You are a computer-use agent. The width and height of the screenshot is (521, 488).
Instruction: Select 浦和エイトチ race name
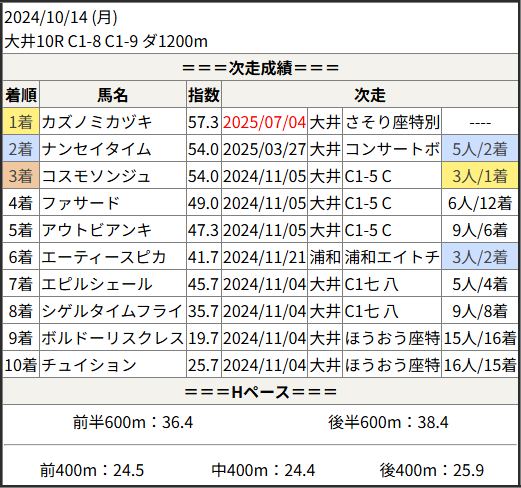392,257
